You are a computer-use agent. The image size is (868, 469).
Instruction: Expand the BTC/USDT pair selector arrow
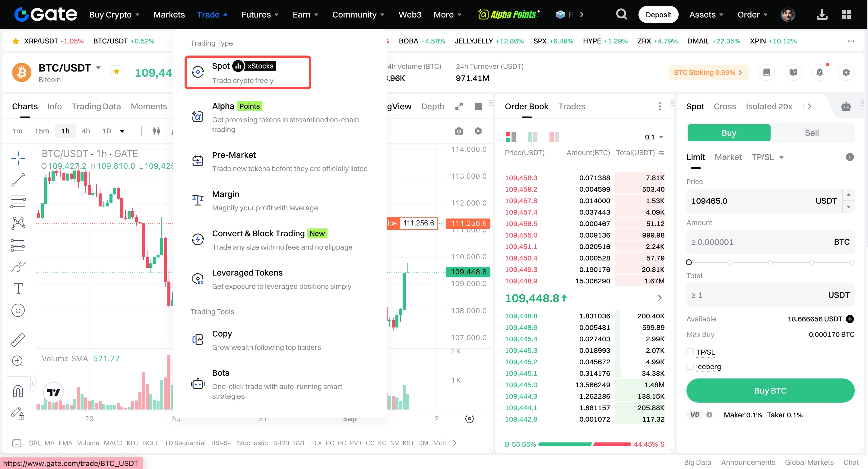click(x=98, y=68)
